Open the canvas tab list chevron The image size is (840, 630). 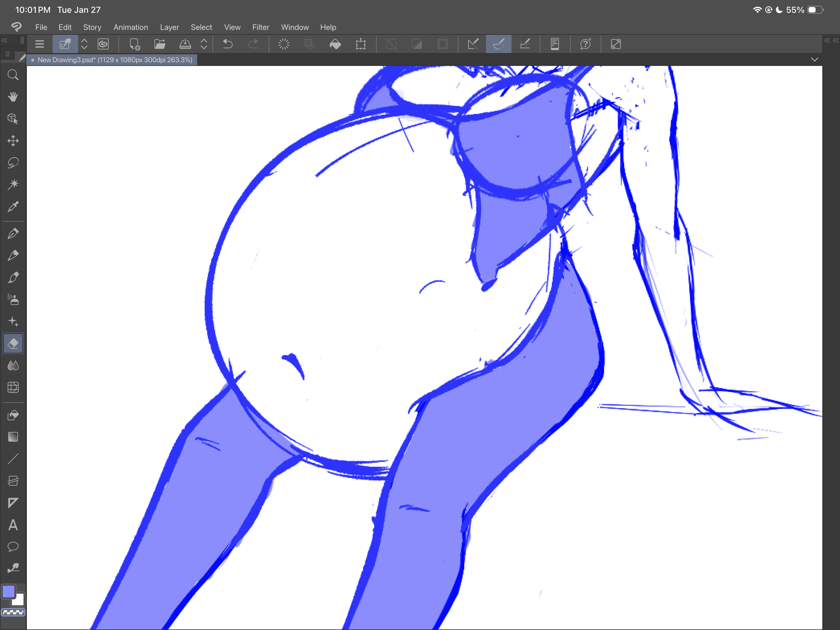814,60
